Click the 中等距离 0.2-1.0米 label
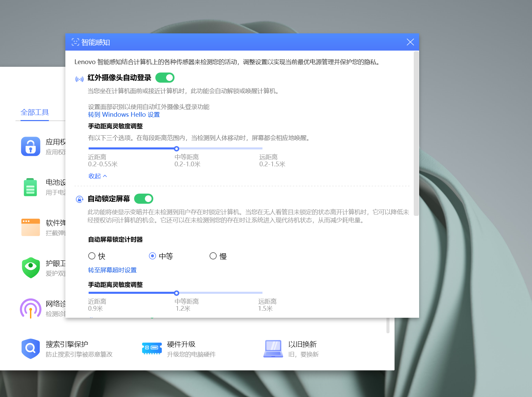Screen dimensions: 532x397 coord(187,161)
